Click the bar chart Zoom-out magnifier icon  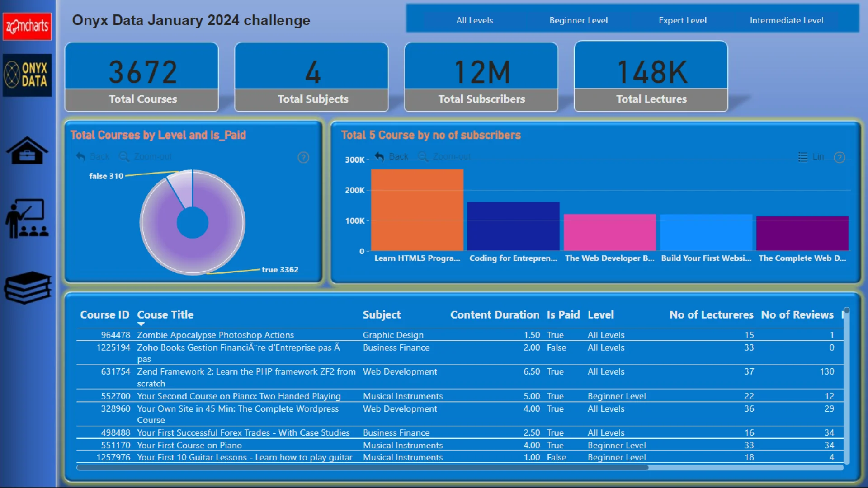click(423, 156)
